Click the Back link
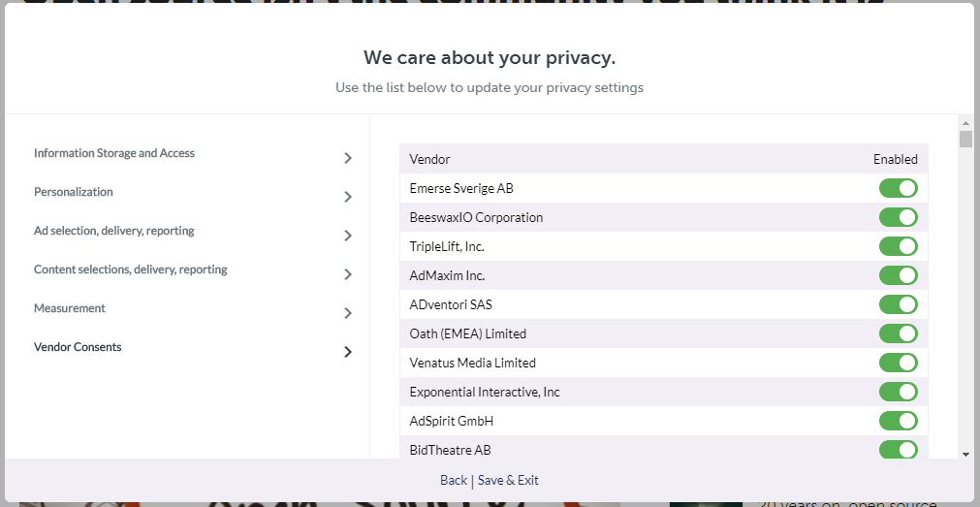 point(453,480)
